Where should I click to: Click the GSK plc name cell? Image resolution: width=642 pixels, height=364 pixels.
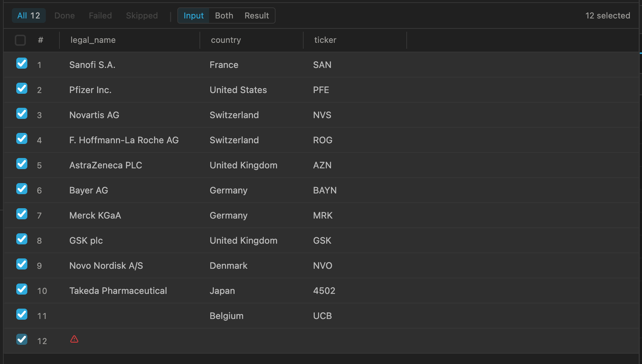point(86,241)
